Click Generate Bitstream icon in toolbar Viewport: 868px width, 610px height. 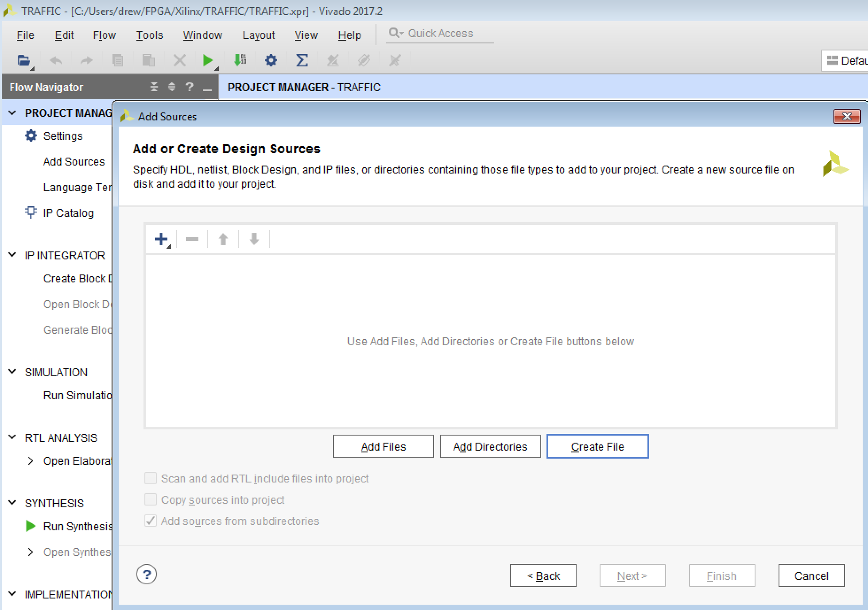240,60
